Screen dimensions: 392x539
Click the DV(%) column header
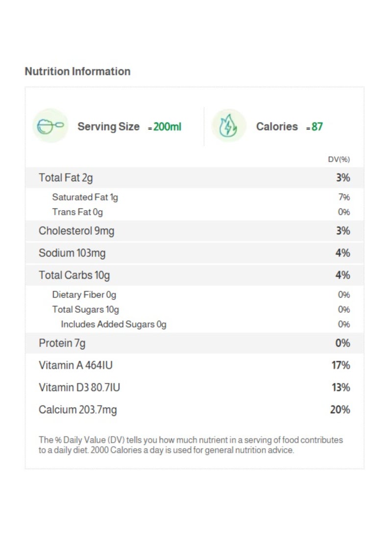point(339,160)
